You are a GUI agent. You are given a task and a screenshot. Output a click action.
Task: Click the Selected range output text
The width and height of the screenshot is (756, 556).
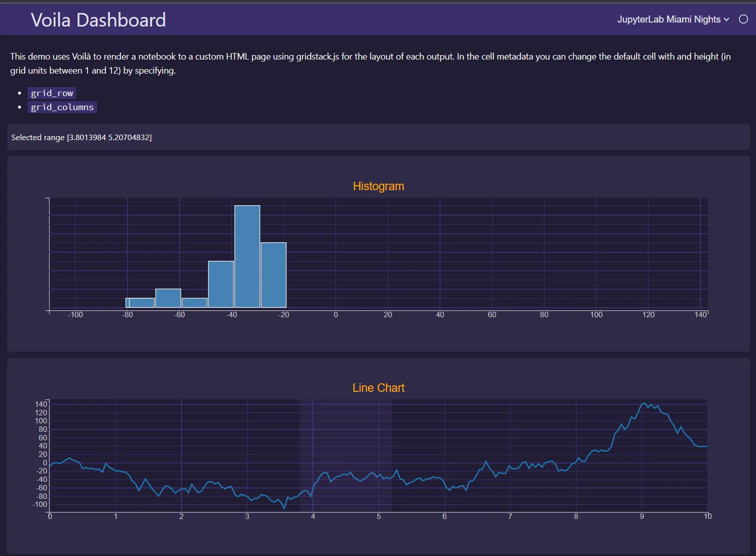click(x=81, y=137)
